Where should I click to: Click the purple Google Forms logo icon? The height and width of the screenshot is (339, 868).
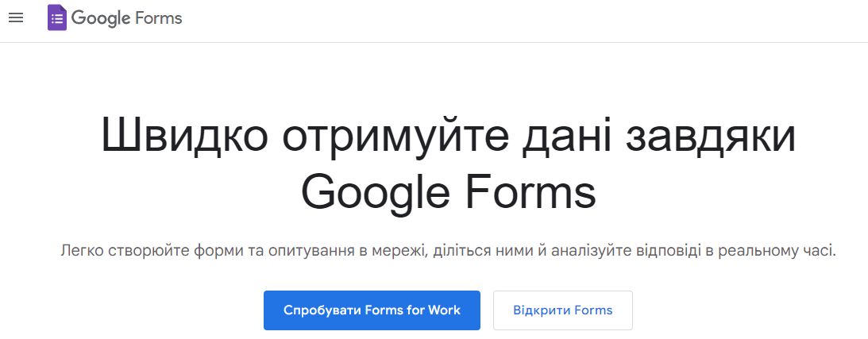point(57,17)
